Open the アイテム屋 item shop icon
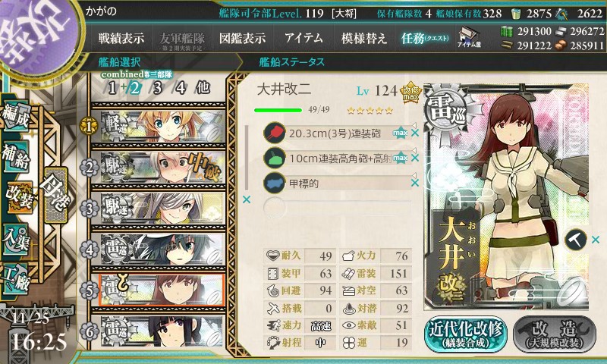The width and height of the screenshot is (607, 364). pyautogui.click(x=468, y=38)
